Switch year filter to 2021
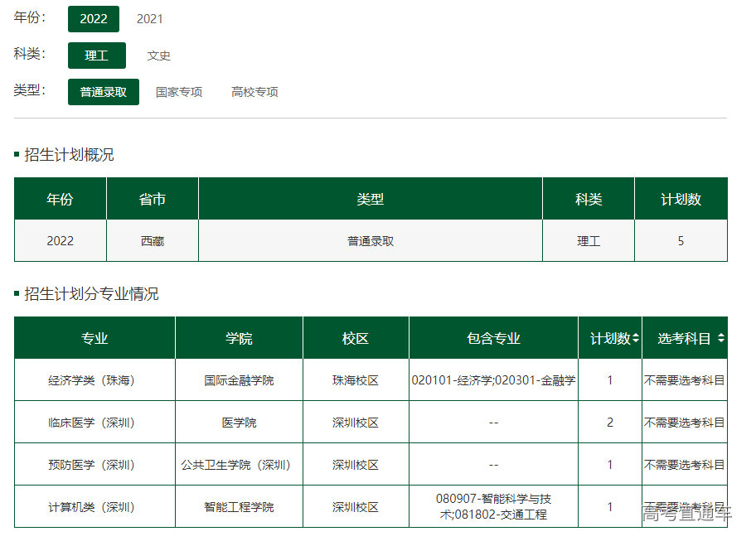756x546 pixels. (150, 19)
